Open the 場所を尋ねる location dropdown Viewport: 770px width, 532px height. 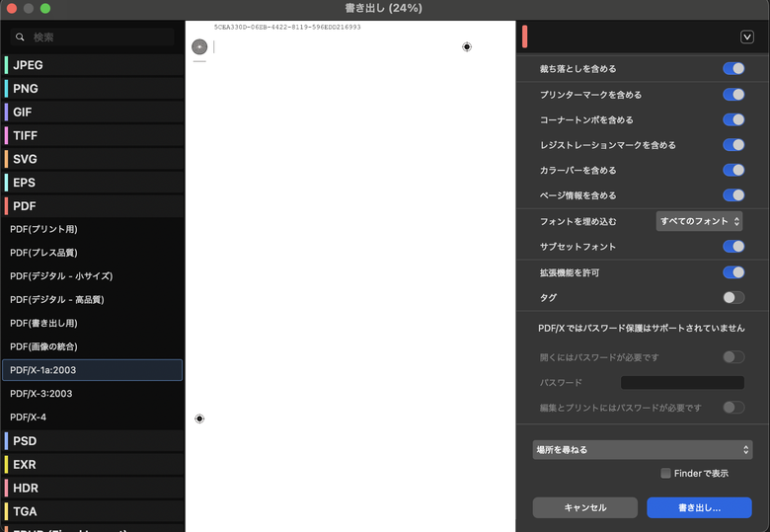click(643, 449)
